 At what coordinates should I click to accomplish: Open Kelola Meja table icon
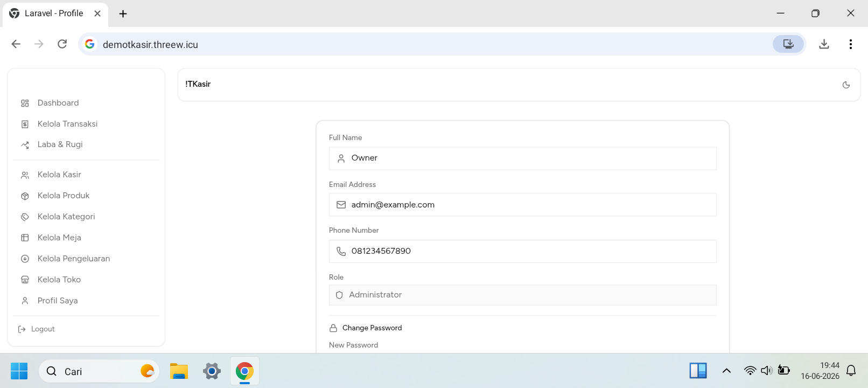[25, 238]
